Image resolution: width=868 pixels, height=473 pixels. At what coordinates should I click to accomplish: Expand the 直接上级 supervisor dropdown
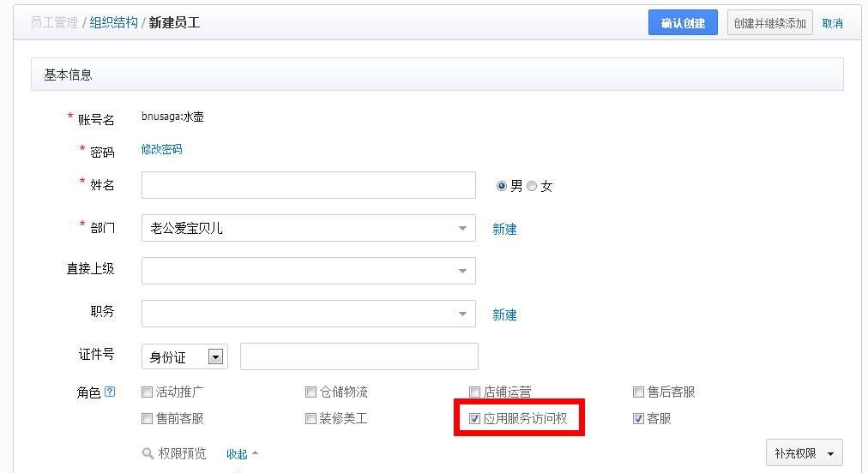pos(308,271)
